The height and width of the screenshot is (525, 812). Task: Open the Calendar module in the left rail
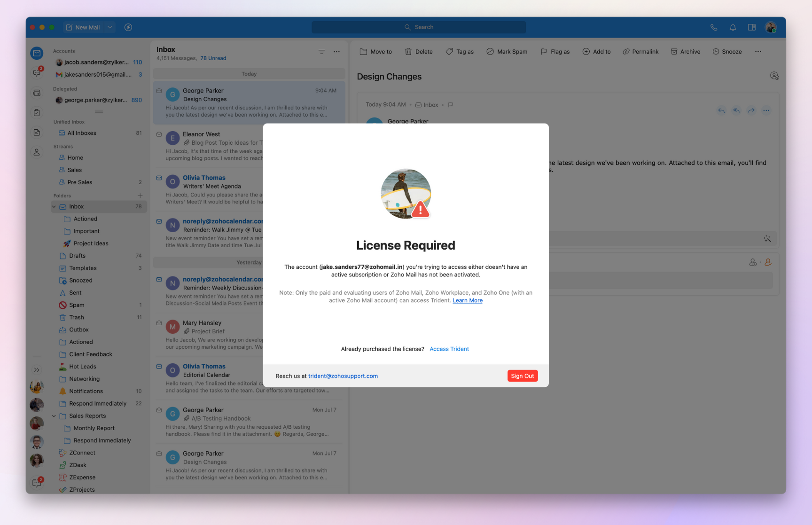37,93
